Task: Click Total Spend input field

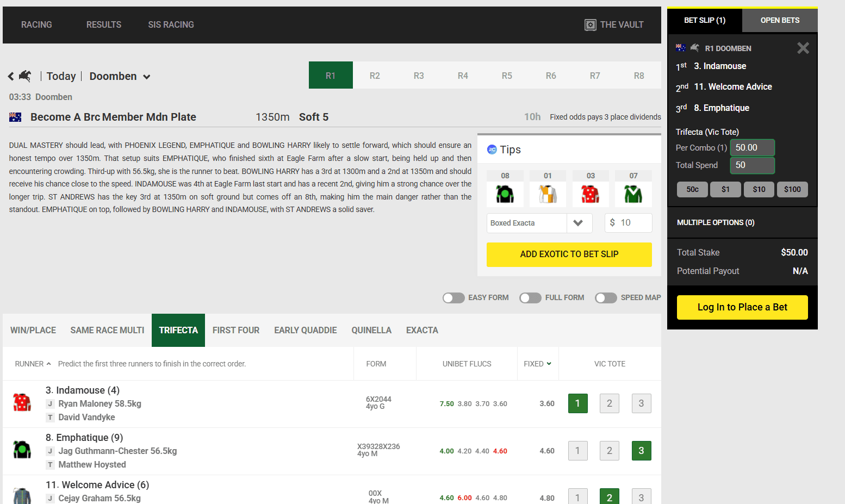Action: coord(753,165)
